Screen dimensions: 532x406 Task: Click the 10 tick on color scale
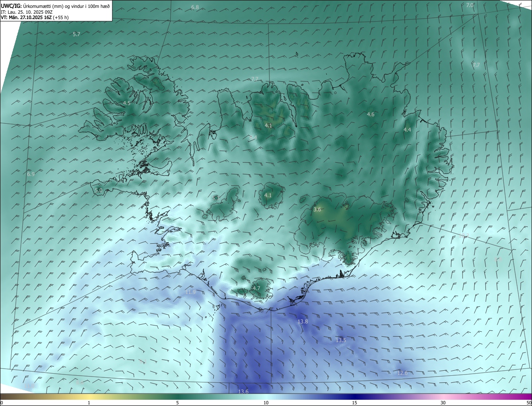point(266,403)
